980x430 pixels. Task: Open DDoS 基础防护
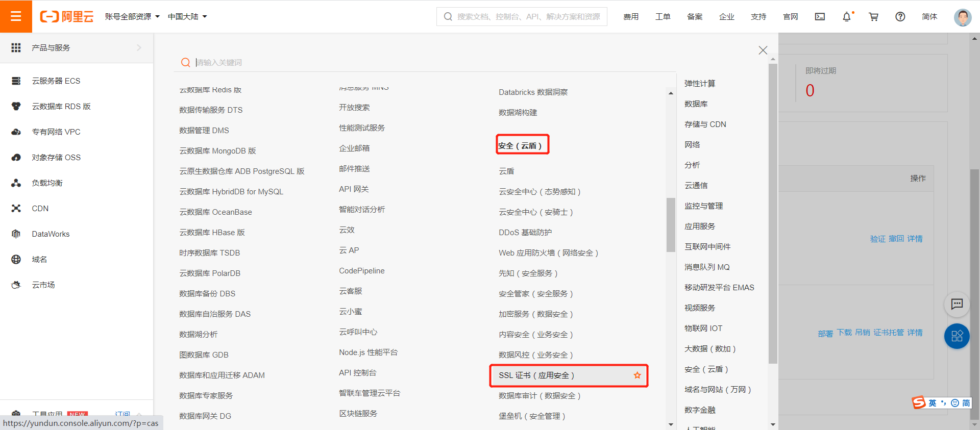[525, 233]
